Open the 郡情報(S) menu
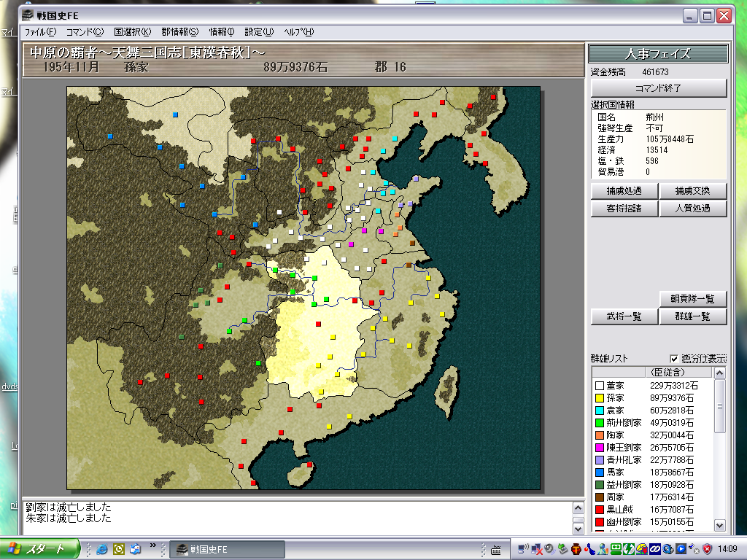The width and height of the screenshot is (747, 560). 179,32
